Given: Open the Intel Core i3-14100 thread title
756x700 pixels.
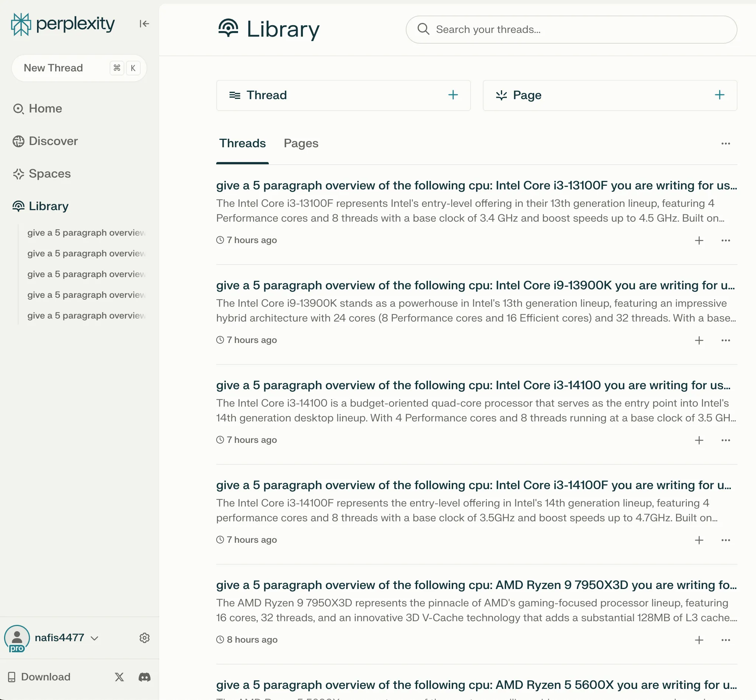Looking at the screenshot, I should click(x=472, y=385).
